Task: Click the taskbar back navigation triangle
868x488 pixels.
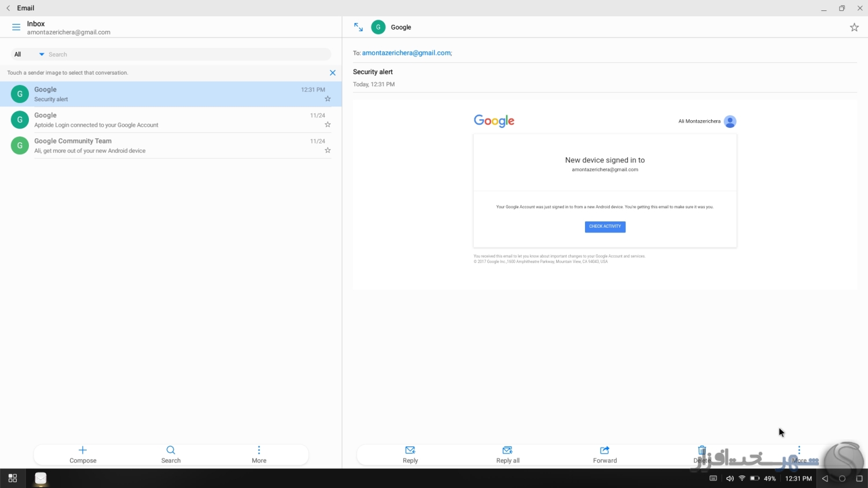Action: [x=825, y=478]
